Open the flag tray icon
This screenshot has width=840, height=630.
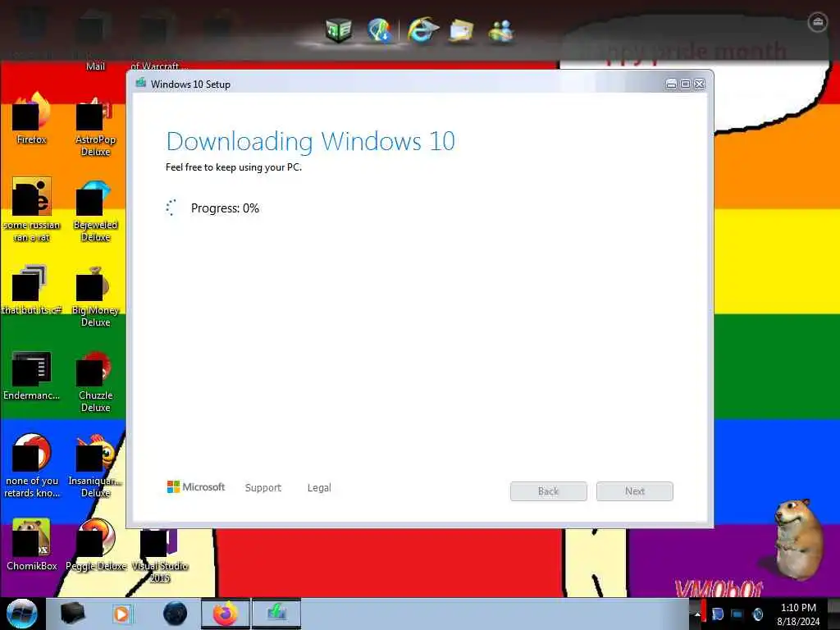click(x=717, y=614)
